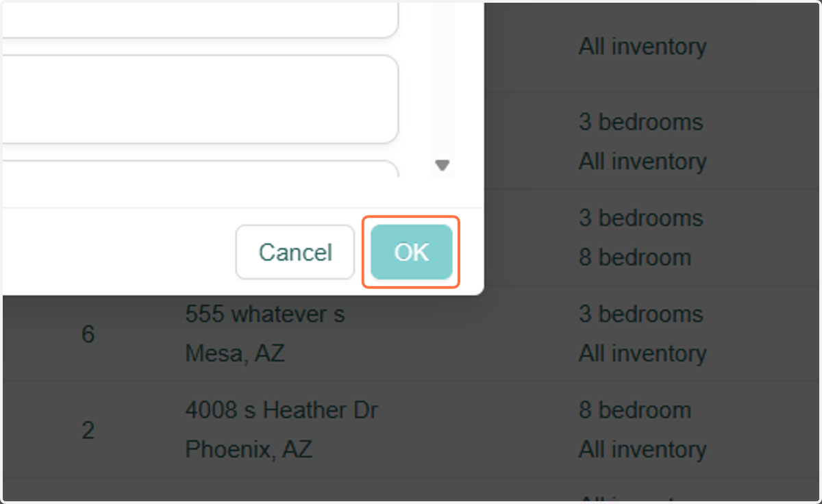The width and height of the screenshot is (822, 504).
Task: Click the "Phoenix, AZ" city text
Action: coord(249,450)
